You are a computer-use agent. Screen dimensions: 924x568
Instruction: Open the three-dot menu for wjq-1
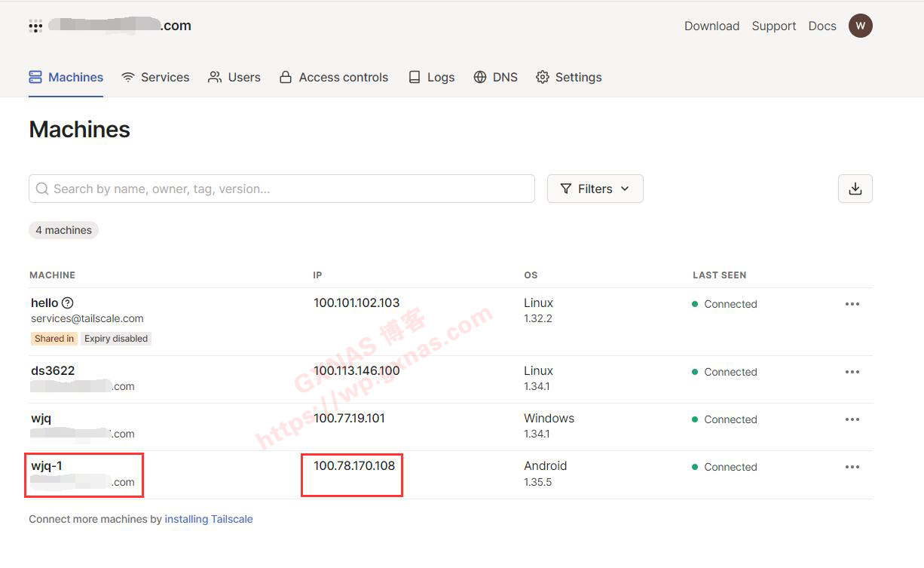pyautogui.click(x=852, y=467)
